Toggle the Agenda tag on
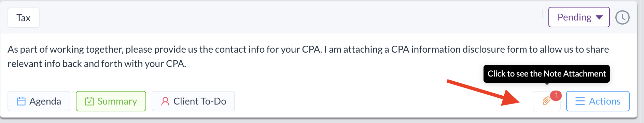This screenshot has height=123, width=644. pos(39,101)
